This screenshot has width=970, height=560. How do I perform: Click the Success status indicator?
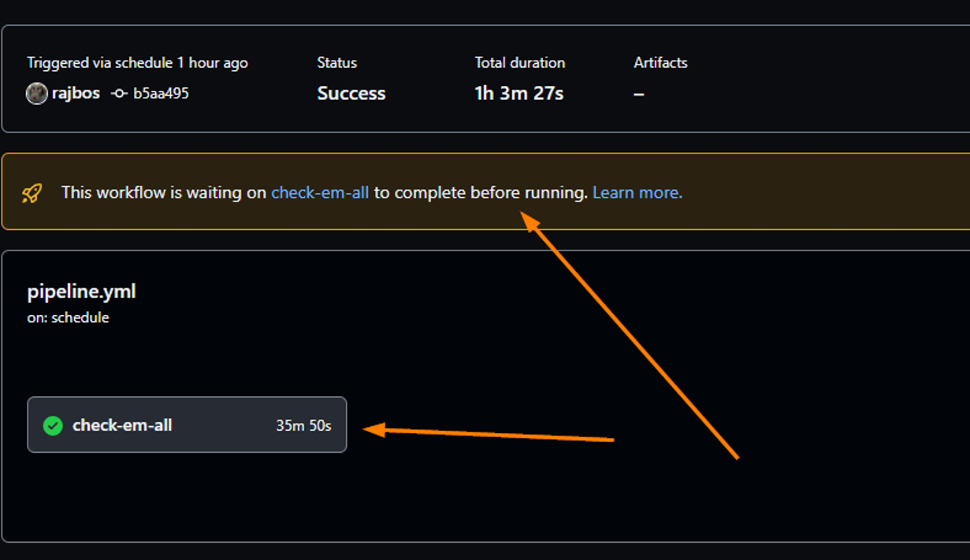(351, 93)
